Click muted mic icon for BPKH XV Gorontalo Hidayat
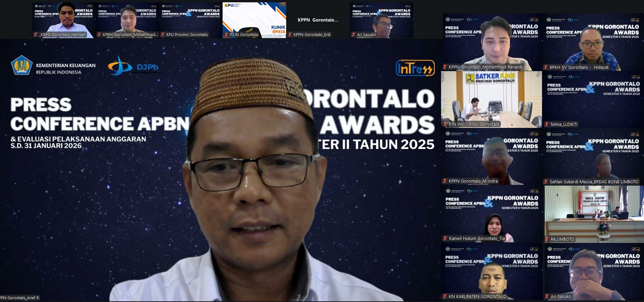 tap(546, 67)
